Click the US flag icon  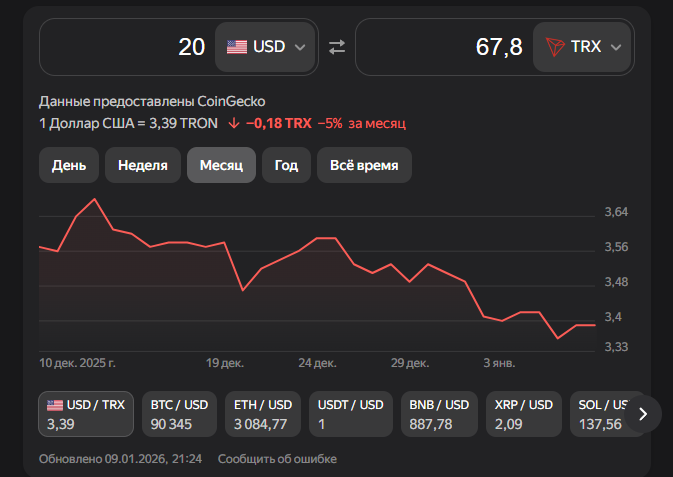(x=237, y=47)
